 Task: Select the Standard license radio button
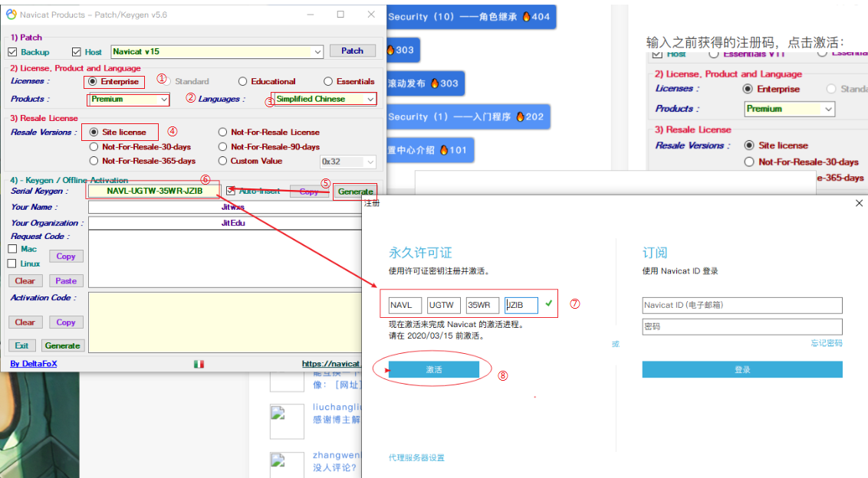point(166,81)
